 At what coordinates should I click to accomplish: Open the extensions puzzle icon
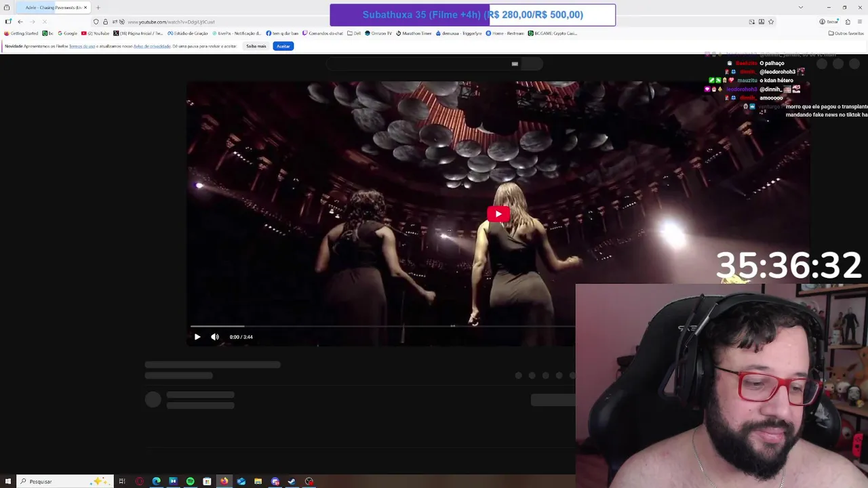[848, 22]
